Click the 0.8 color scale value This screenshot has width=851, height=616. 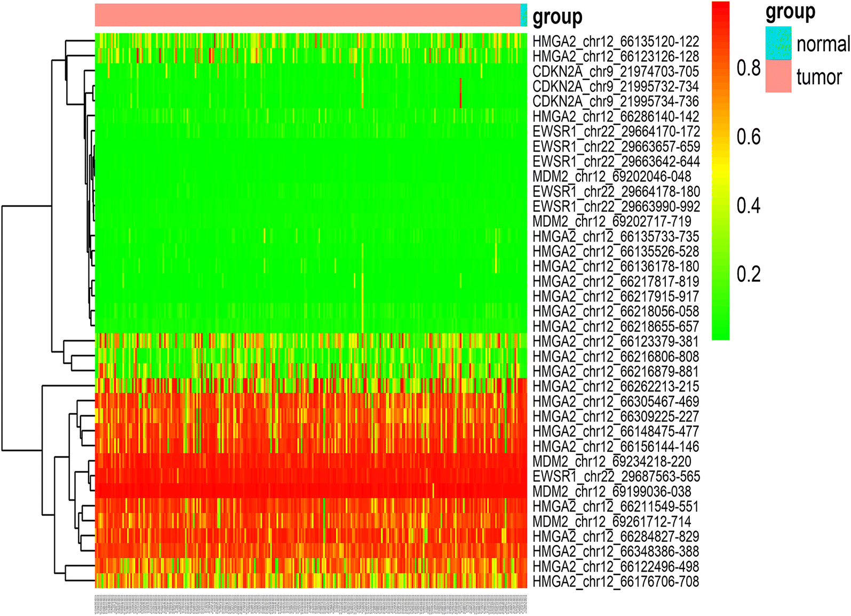coord(749,68)
